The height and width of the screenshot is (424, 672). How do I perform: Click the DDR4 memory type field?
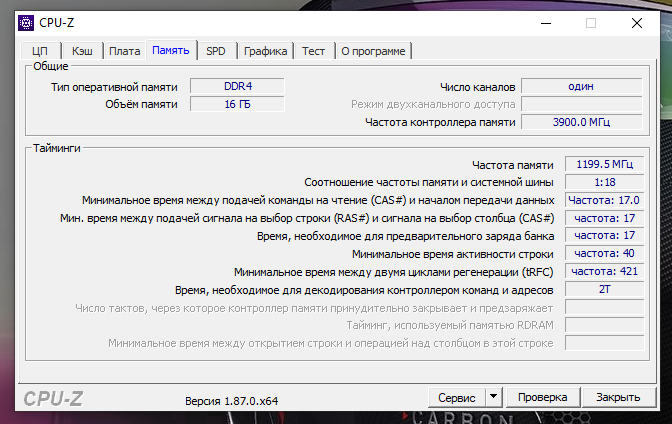click(237, 87)
